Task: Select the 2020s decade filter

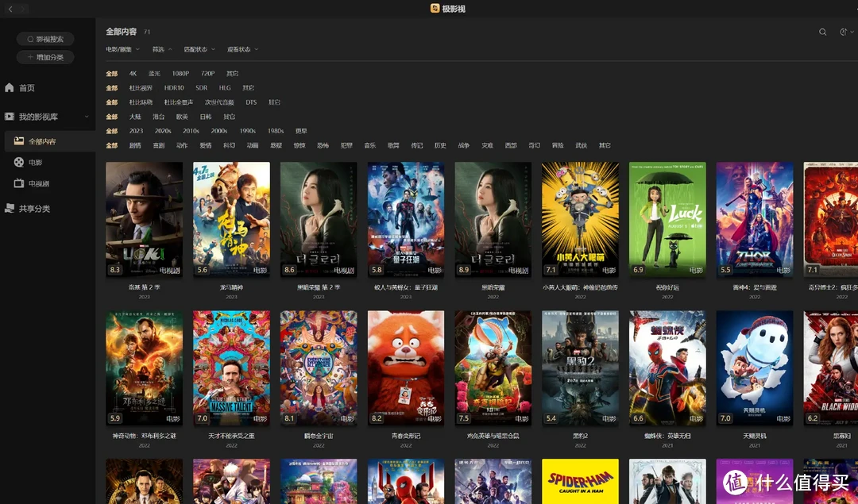Action: tap(163, 131)
